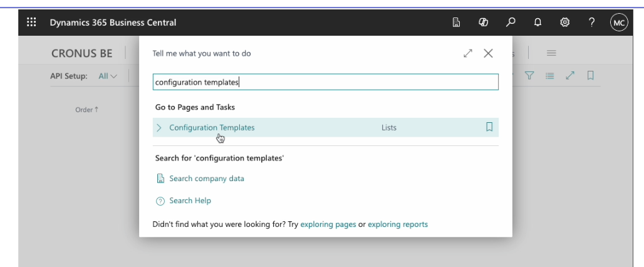Viewport: 644px width, 267px height.
Task: Click the Search company data link
Action: (207, 179)
